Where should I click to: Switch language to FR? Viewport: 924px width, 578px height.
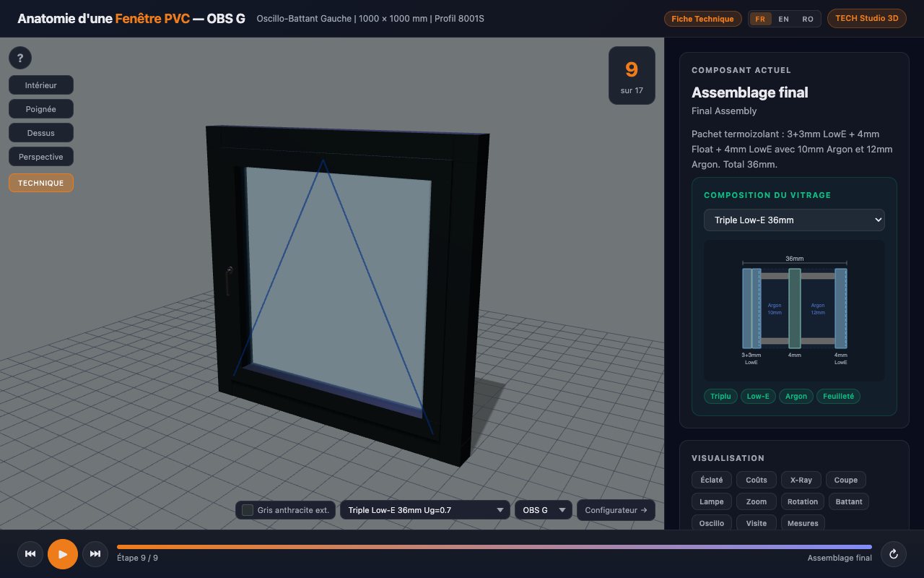[x=760, y=20]
